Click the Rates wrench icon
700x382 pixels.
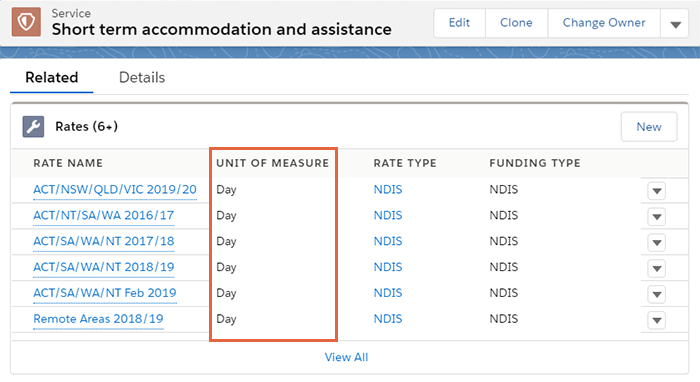33,127
